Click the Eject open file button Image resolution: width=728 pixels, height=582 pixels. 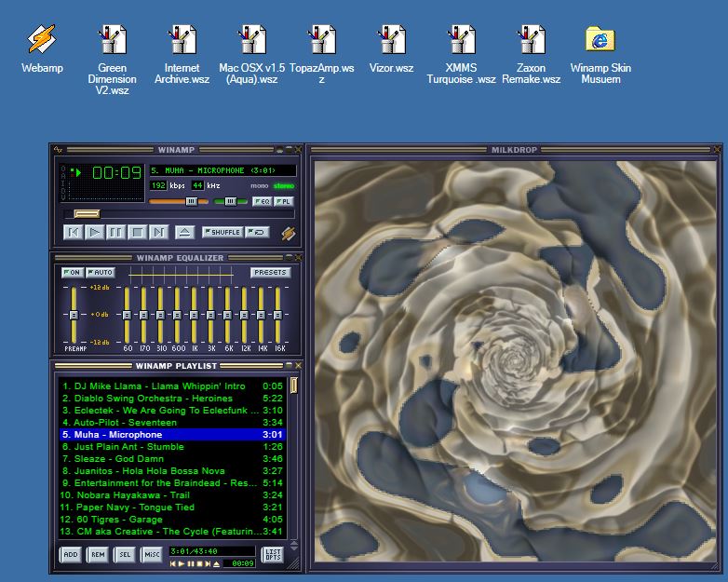click(x=184, y=232)
